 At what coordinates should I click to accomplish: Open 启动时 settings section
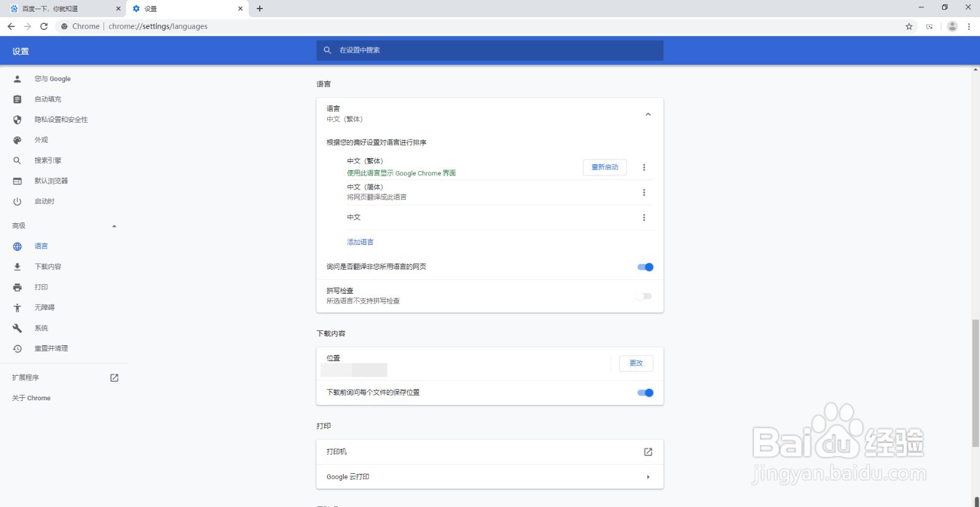45,201
